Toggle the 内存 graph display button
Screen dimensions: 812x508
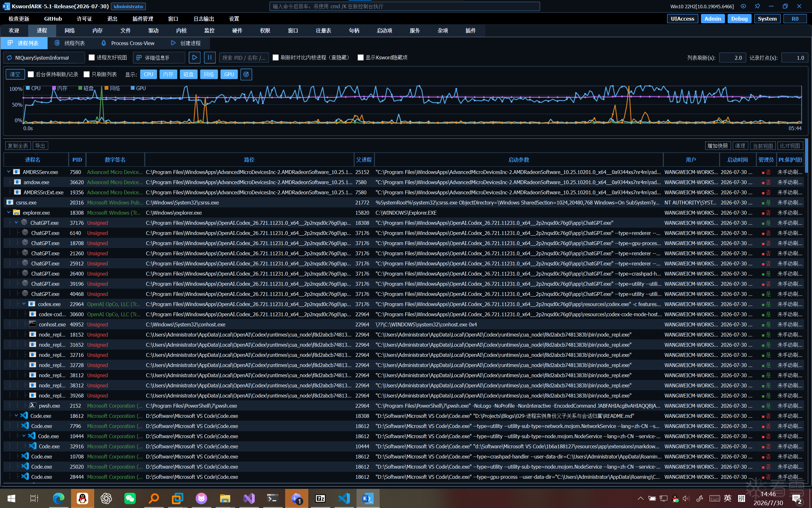168,74
